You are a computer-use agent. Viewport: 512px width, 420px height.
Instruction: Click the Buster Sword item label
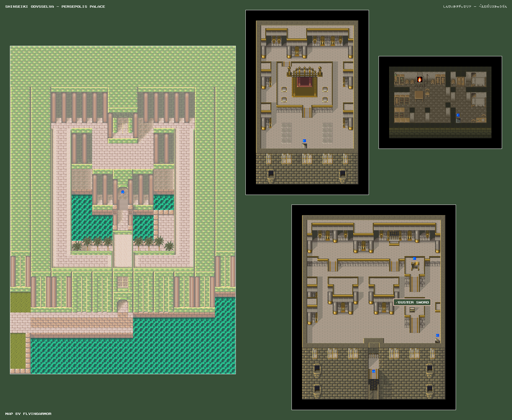pos(412,302)
